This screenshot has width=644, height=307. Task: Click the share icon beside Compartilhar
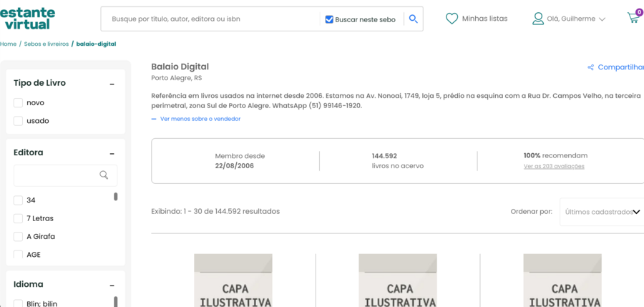pyautogui.click(x=590, y=67)
